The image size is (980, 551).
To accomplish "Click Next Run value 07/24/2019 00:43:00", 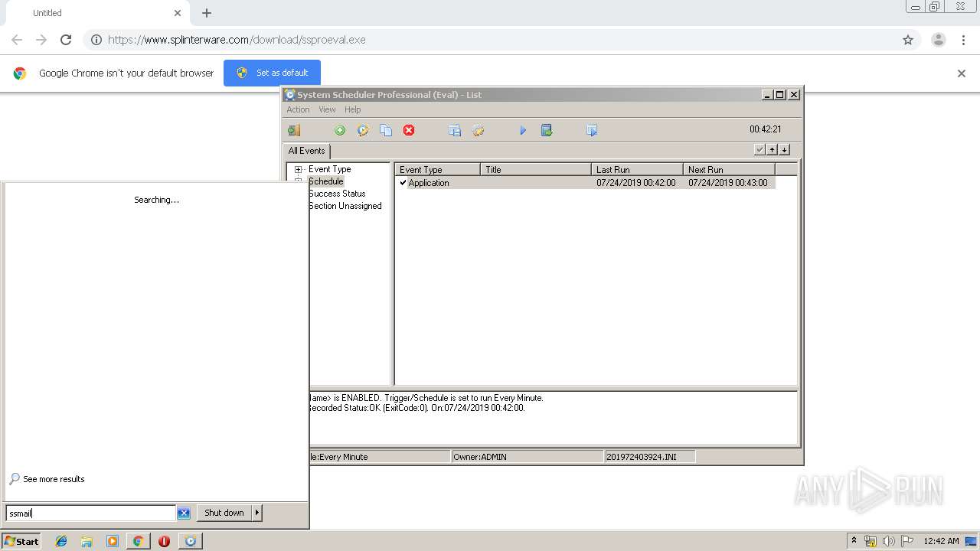I will 727,183.
